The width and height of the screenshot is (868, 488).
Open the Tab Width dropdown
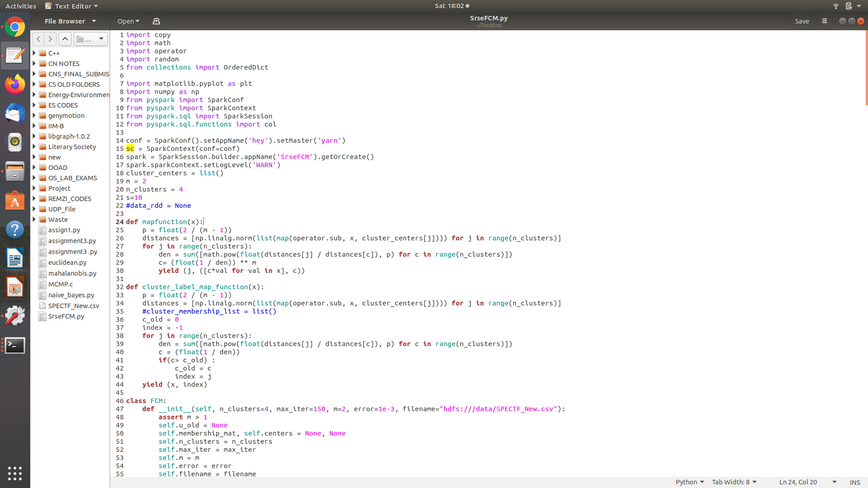[x=734, y=482]
